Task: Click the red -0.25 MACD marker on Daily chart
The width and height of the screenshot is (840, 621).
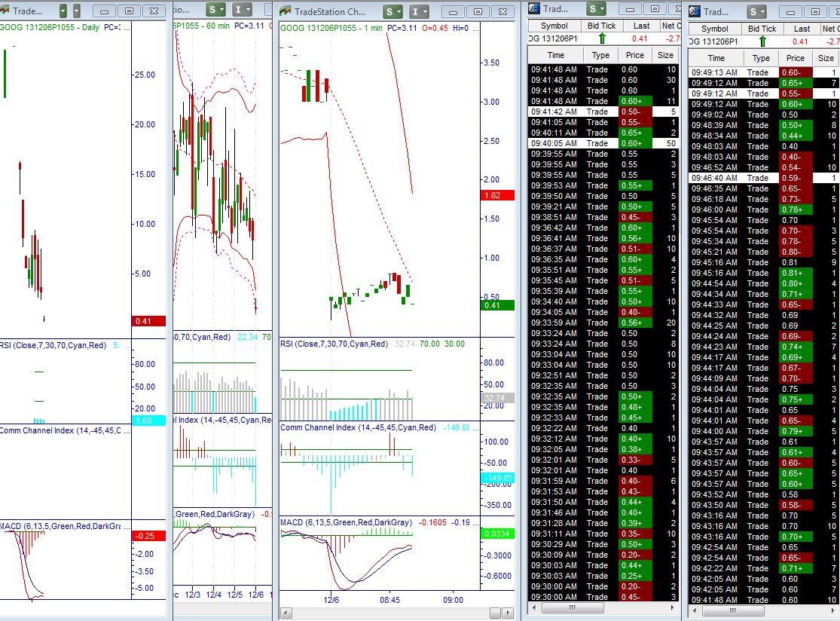Action: click(149, 536)
